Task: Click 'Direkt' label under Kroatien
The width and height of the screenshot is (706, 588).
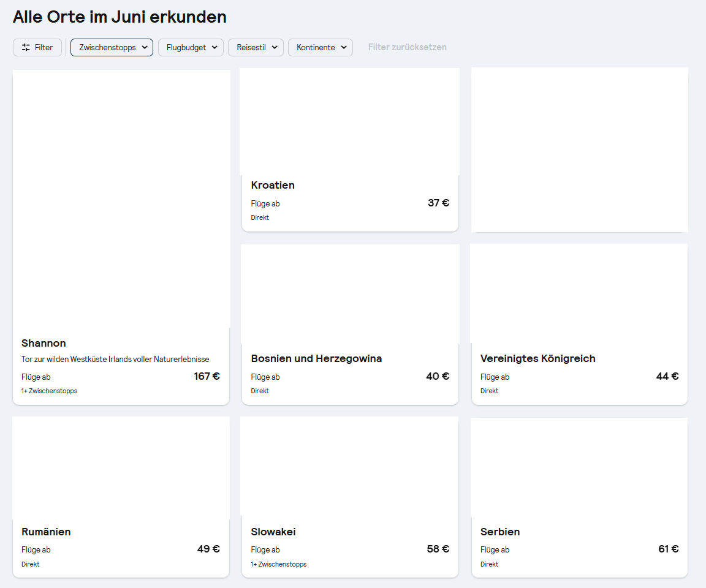Action: point(260,218)
